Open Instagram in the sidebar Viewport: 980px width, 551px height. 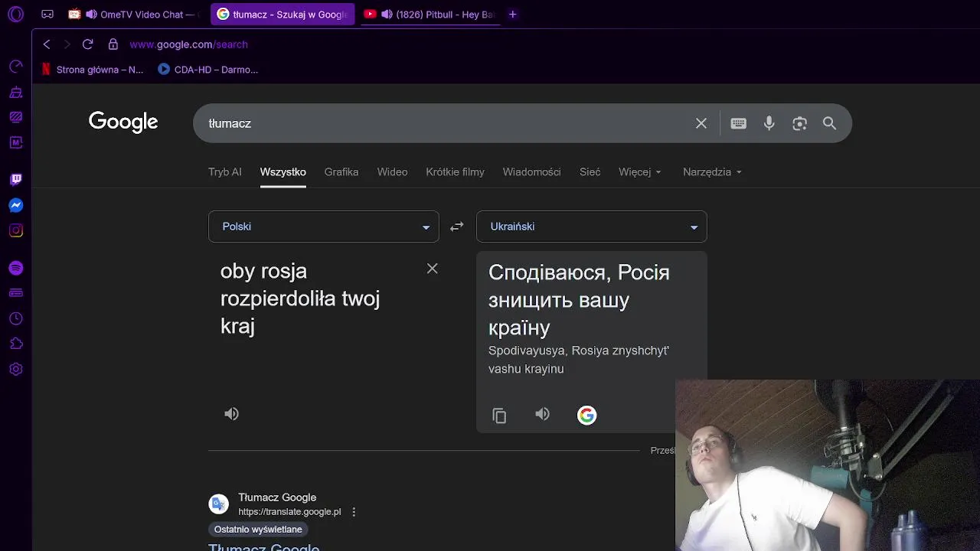[15, 230]
